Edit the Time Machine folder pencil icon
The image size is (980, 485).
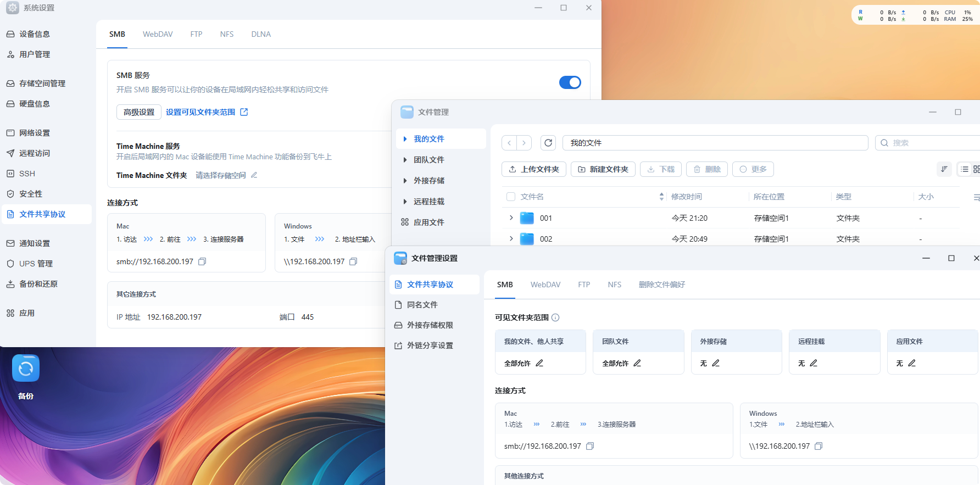click(254, 175)
